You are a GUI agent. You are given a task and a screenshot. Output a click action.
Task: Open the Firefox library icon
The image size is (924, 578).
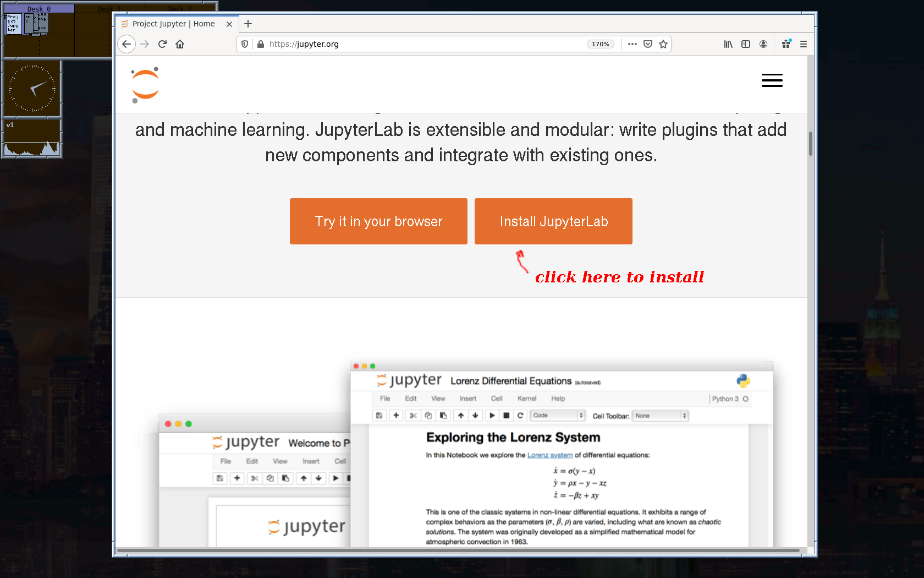click(728, 44)
